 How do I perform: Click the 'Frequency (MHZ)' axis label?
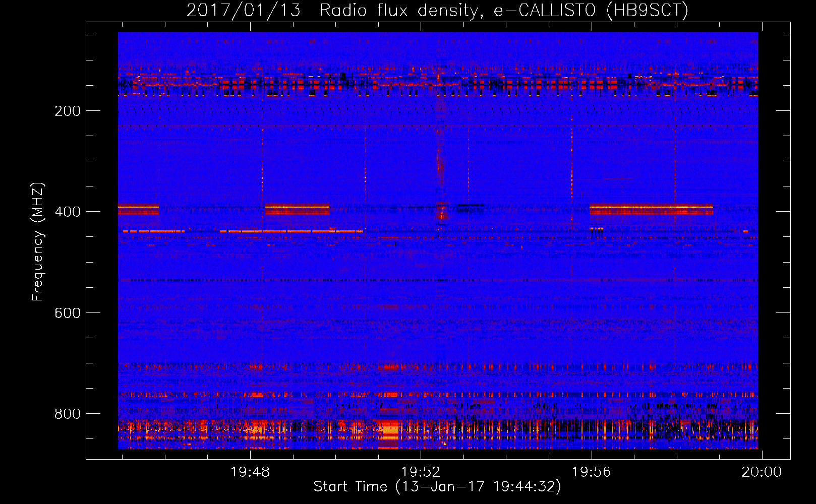tap(38, 241)
